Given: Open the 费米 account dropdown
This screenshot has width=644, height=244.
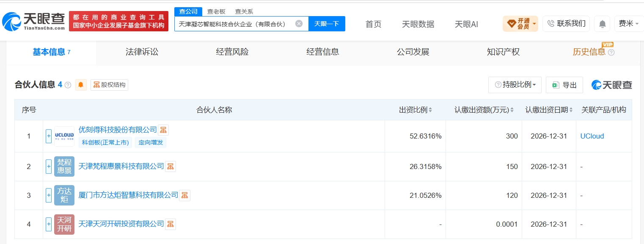Looking at the screenshot, I should pyautogui.click(x=629, y=24).
